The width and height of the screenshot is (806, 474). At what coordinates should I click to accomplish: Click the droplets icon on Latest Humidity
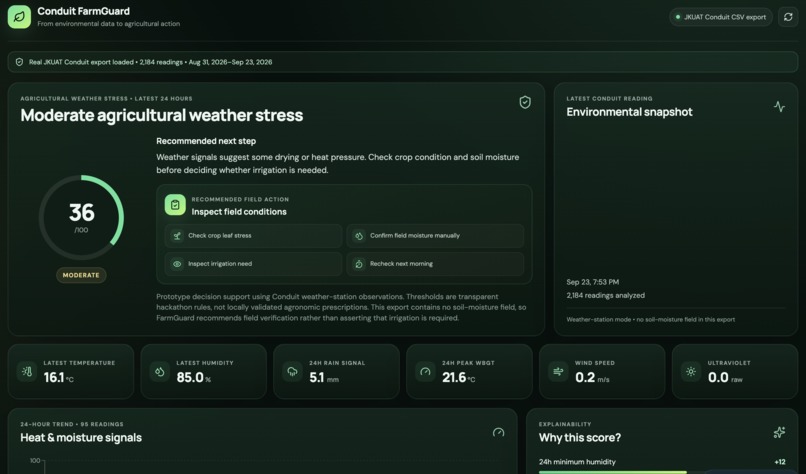click(160, 371)
